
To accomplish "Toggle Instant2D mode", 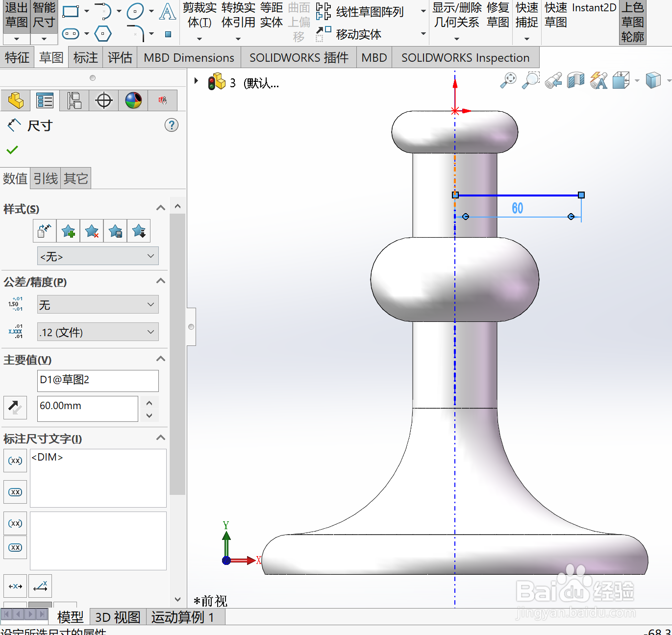I will tap(594, 8).
